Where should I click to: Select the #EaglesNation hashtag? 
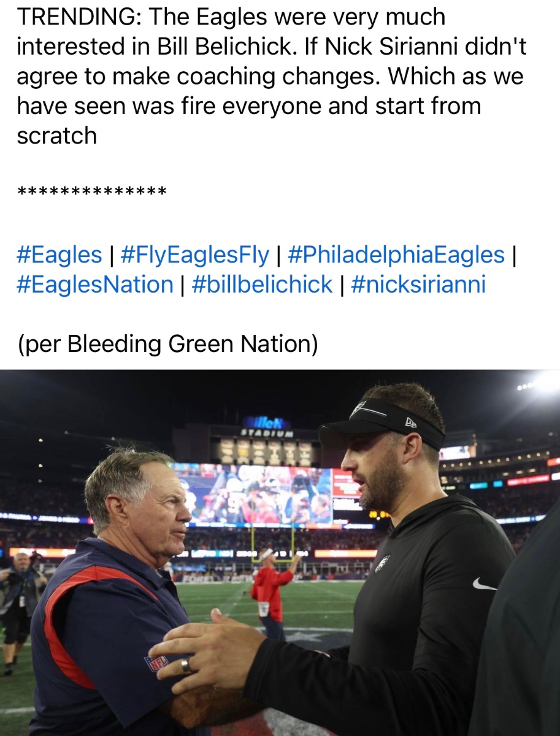(95, 285)
